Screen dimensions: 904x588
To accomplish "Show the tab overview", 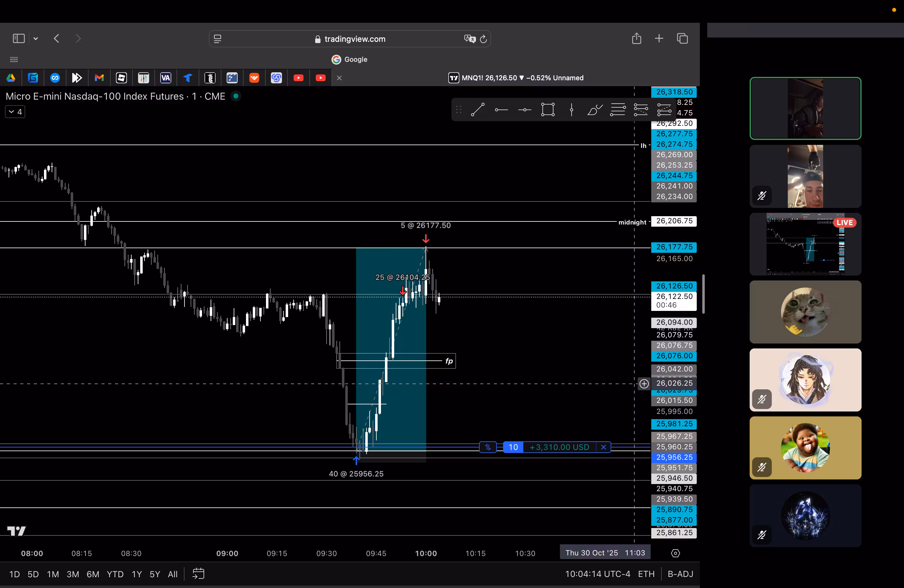I will 682,38.
